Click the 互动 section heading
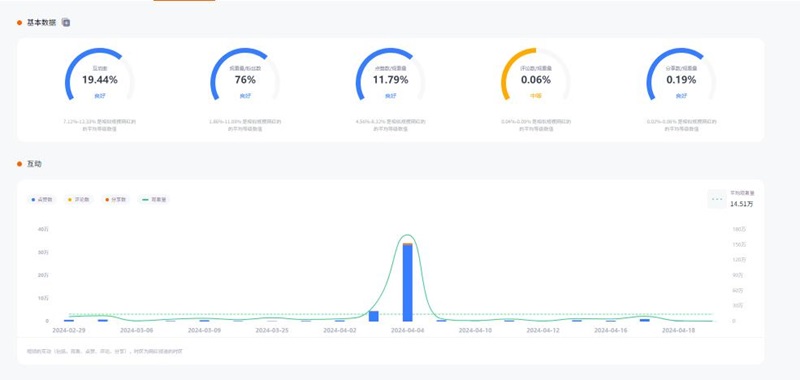 click(x=34, y=164)
